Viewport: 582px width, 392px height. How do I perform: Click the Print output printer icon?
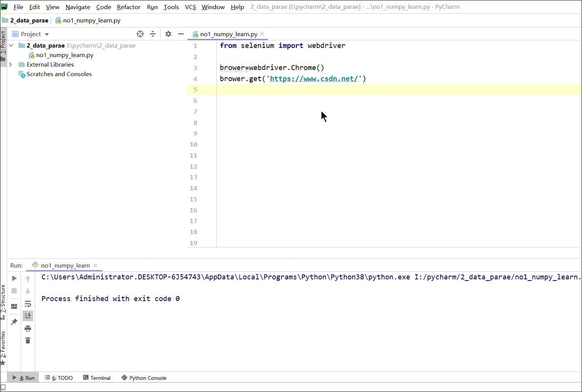point(28,328)
